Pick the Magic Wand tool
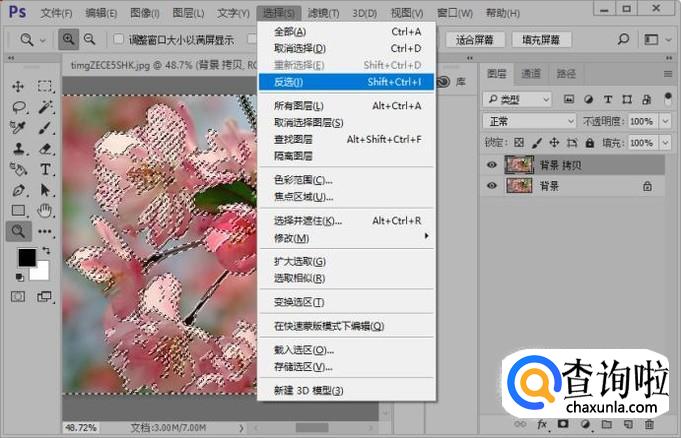 45,107
